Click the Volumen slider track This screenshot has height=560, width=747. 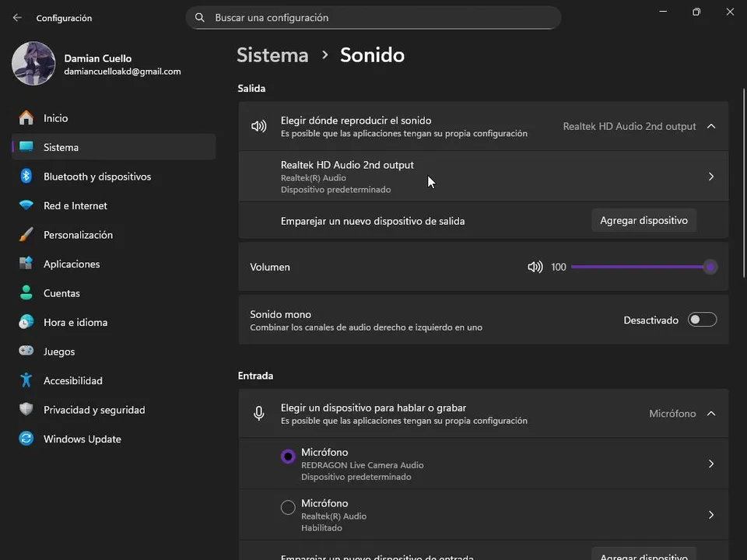638,267
